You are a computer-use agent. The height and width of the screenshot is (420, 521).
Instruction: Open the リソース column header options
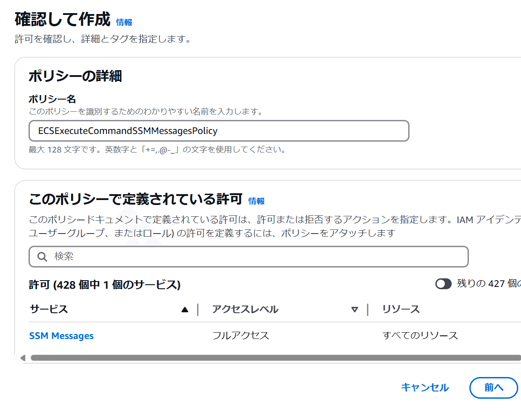coord(401,309)
